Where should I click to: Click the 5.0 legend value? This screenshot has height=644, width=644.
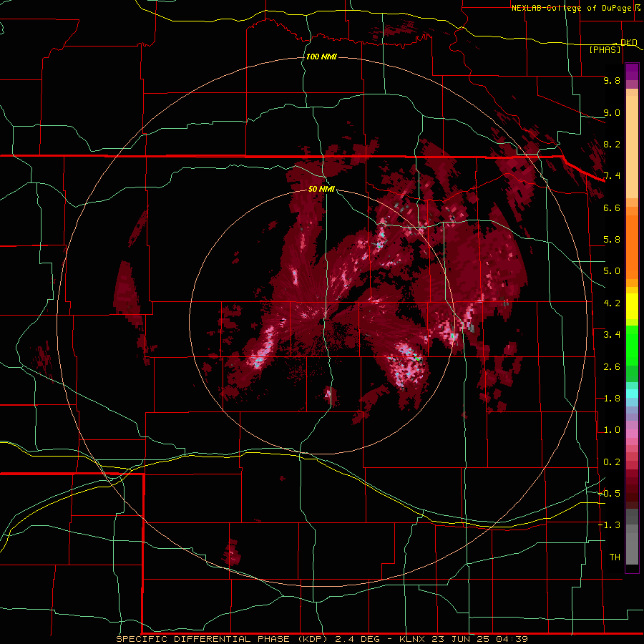tap(612, 271)
